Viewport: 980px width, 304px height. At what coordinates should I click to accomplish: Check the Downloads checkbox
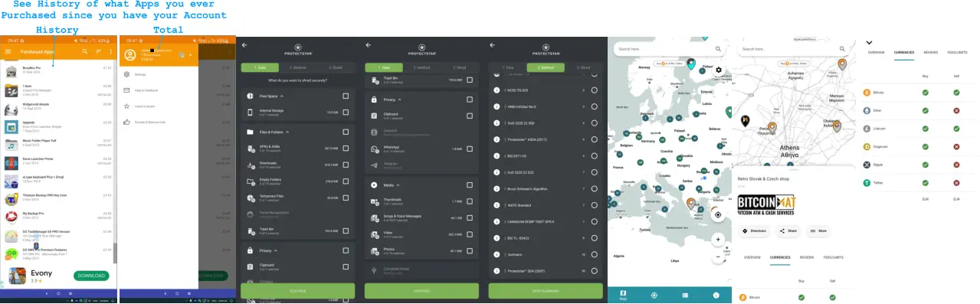(346, 165)
